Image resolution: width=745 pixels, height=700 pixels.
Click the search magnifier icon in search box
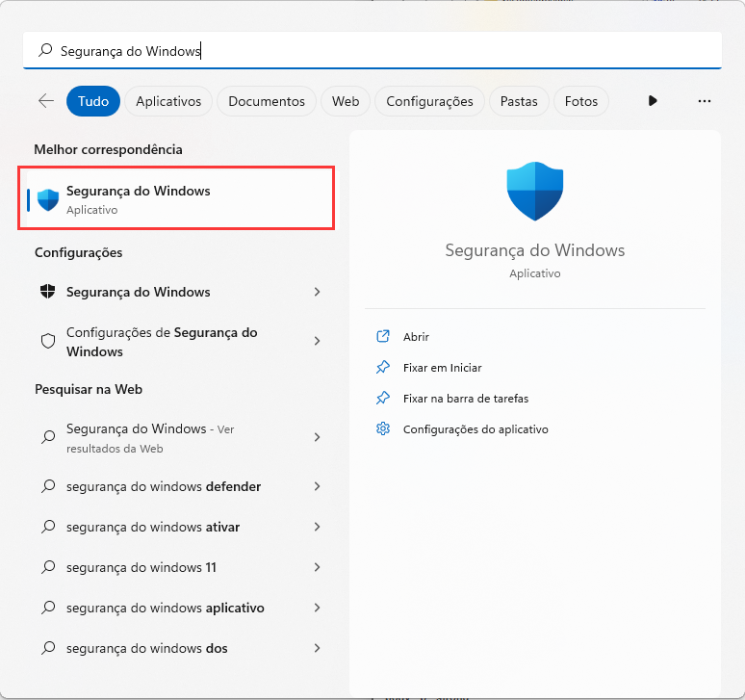pyautogui.click(x=45, y=50)
